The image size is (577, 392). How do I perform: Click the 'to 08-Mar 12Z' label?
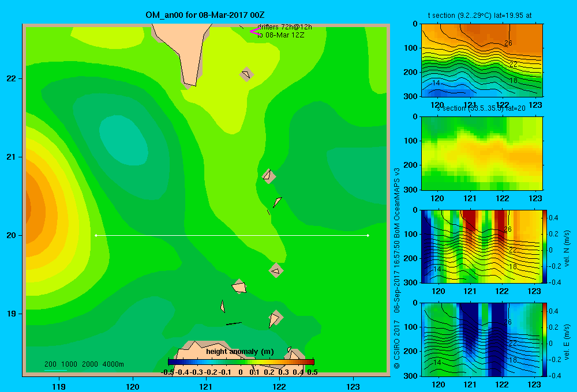(280, 35)
